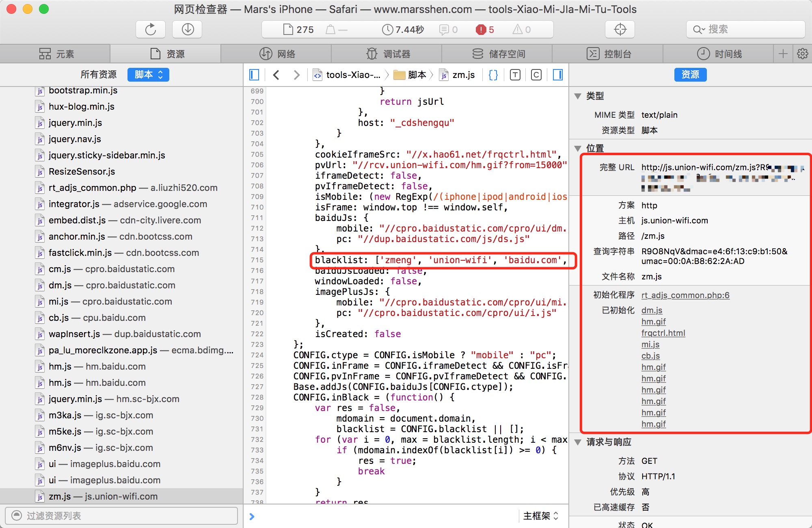Open the rt_adjs_common.php:6 initiator link
Viewport: 812px width, 528px height.
pyautogui.click(x=685, y=295)
